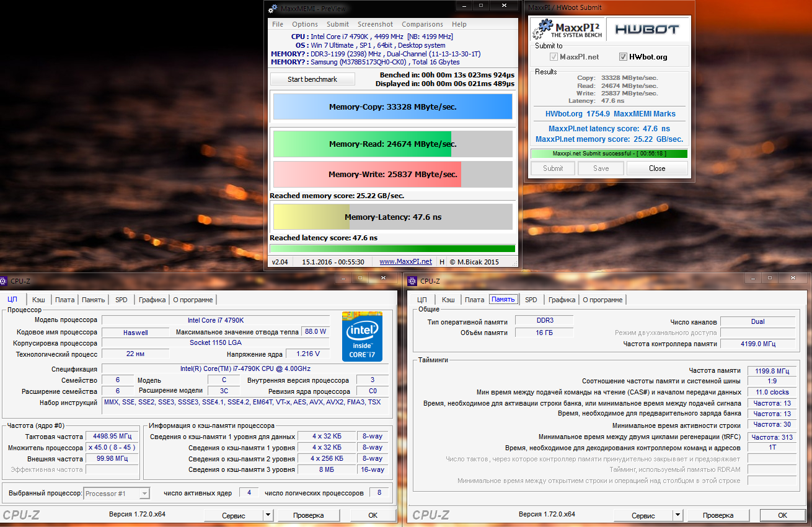This screenshot has height=527, width=812.
Task: Open Графика tab in CPU-Z memory window
Action: pyautogui.click(x=562, y=300)
